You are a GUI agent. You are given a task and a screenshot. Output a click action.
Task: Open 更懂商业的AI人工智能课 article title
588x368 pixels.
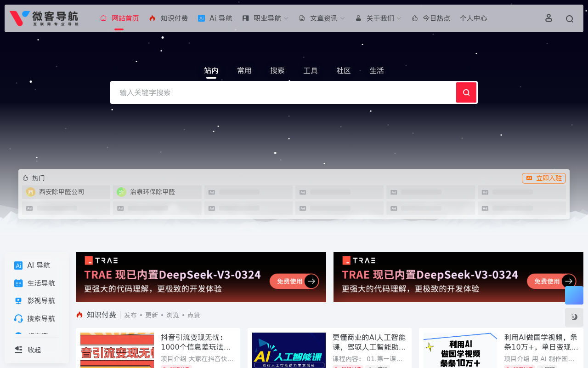pyautogui.click(x=369, y=342)
